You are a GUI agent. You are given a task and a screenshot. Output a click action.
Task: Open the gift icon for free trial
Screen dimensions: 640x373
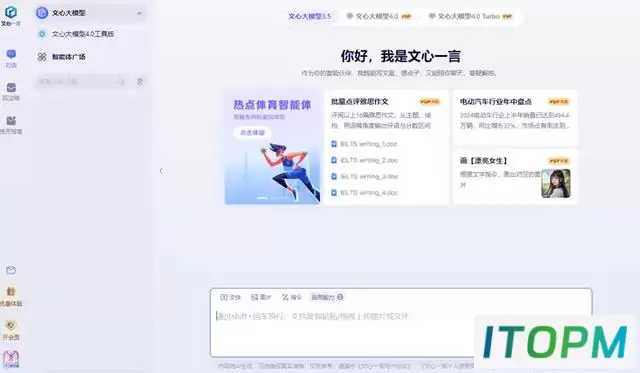pos(11,291)
